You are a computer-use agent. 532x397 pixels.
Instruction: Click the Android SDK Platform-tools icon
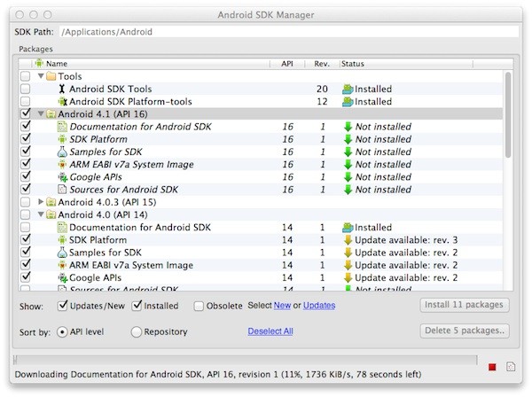click(62, 101)
